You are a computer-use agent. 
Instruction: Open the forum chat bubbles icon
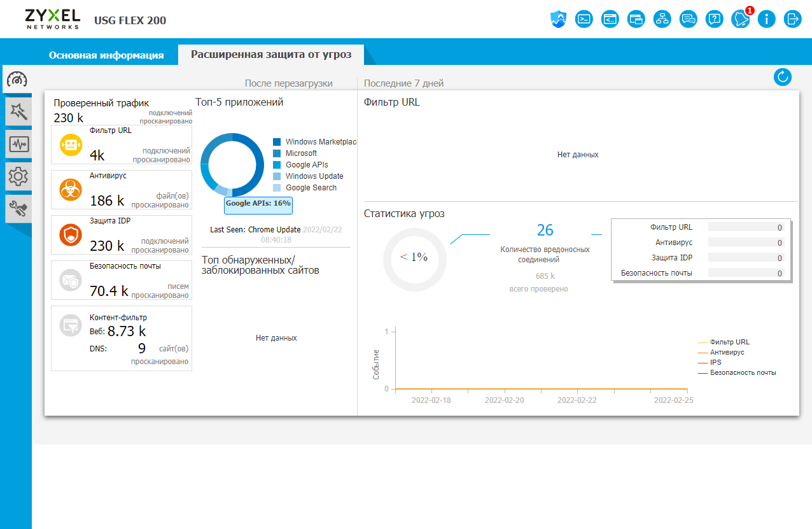(x=689, y=19)
